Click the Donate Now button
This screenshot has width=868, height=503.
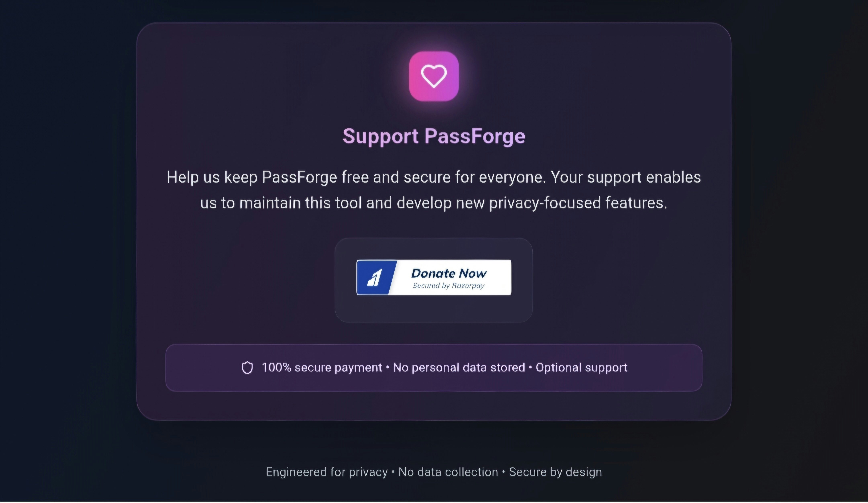[x=434, y=277]
